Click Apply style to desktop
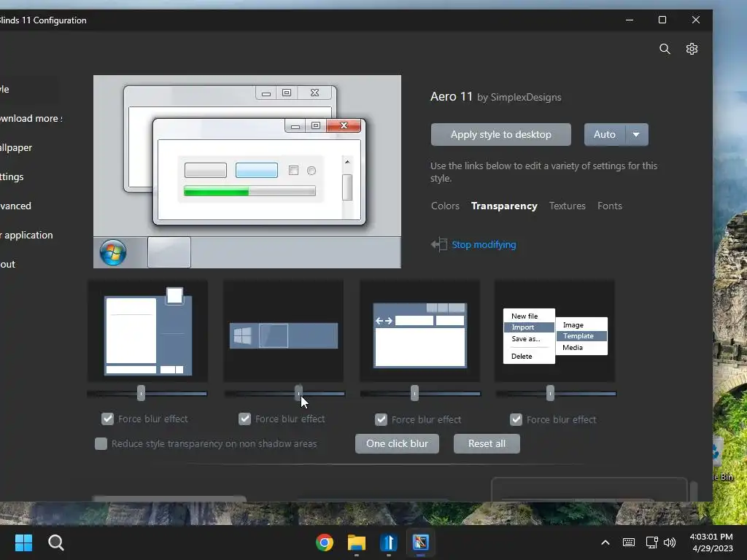747x560 pixels. tap(500, 135)
